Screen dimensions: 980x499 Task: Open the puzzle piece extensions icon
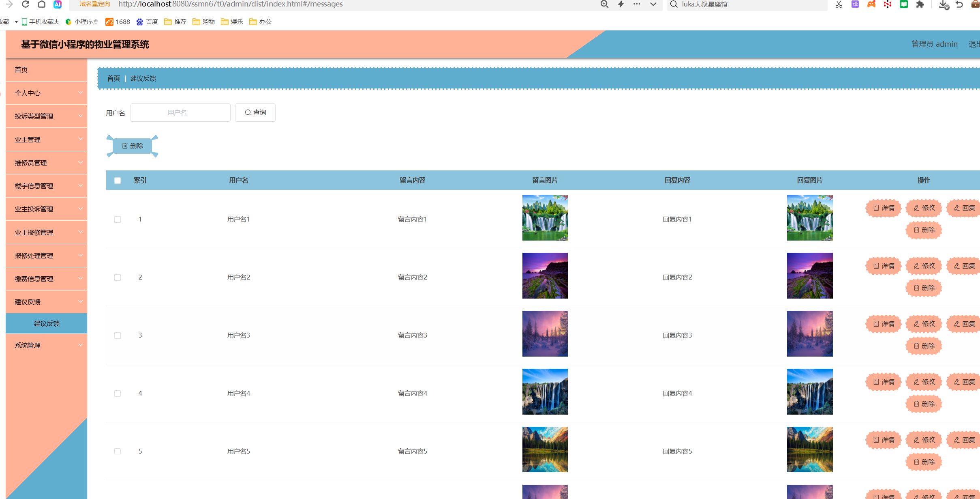tap(920, 4)
